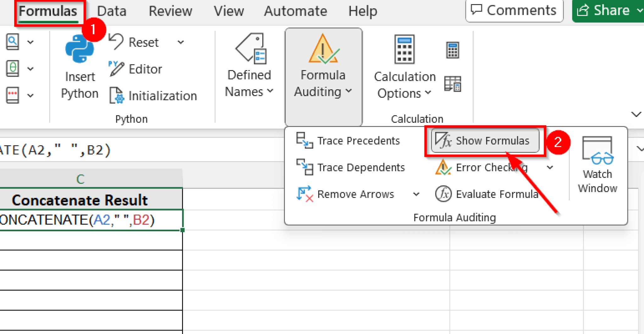
Task: Open the Remove Arrows dropdown
Action: 417,194
